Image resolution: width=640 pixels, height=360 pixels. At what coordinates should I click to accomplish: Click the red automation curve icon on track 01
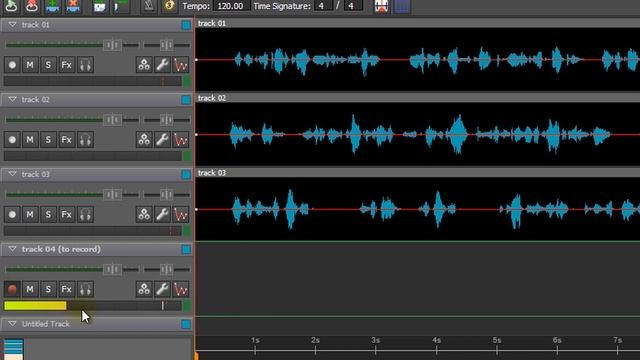181,65
